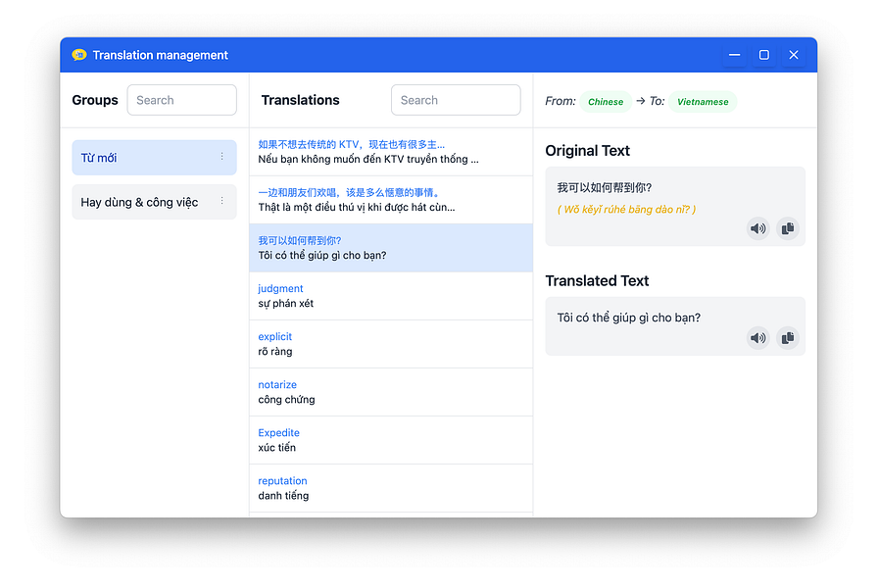Select the Từ mới group
879x588 pixels.
(x=154, y=158)
